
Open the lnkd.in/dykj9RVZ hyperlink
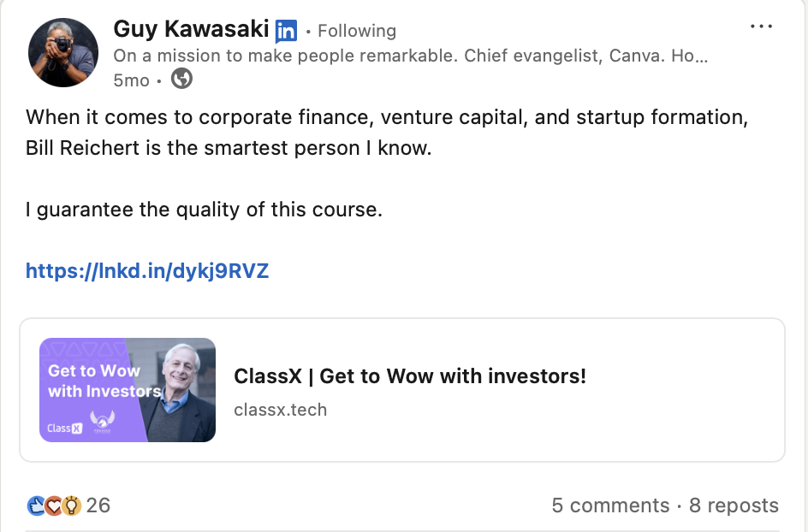147,272
